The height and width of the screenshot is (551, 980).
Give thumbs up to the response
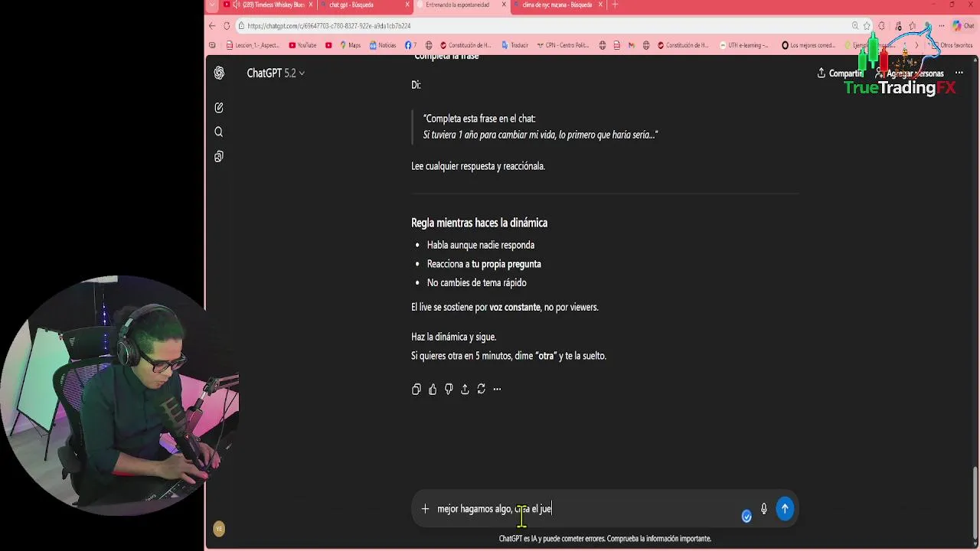pos(433,390)
